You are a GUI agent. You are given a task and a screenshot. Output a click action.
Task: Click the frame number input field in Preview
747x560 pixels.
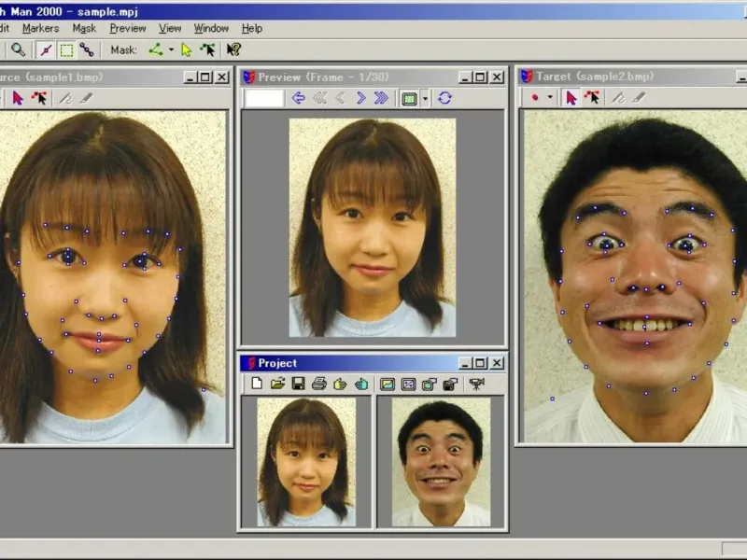click(264, 98)
